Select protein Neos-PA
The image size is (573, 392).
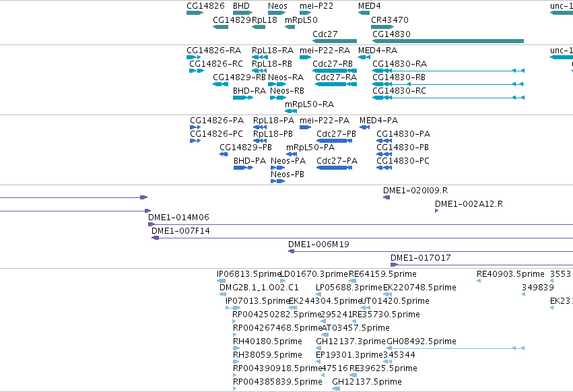pos(288,161)
